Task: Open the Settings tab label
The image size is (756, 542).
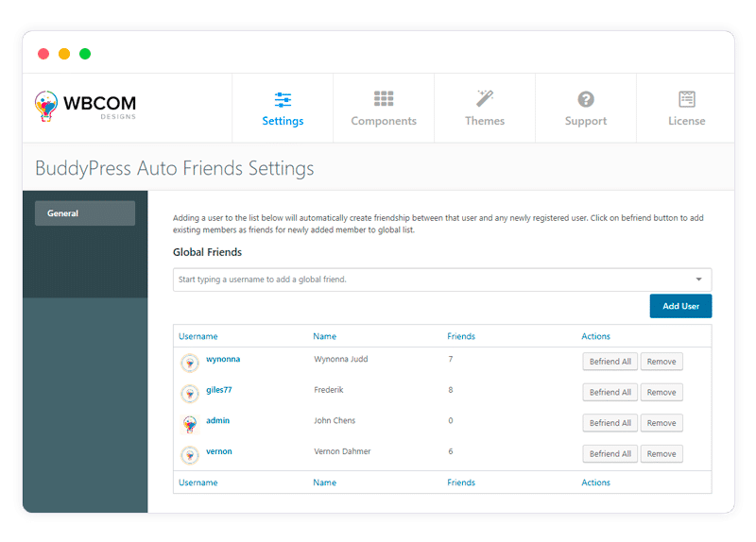Action: point(283,121)
